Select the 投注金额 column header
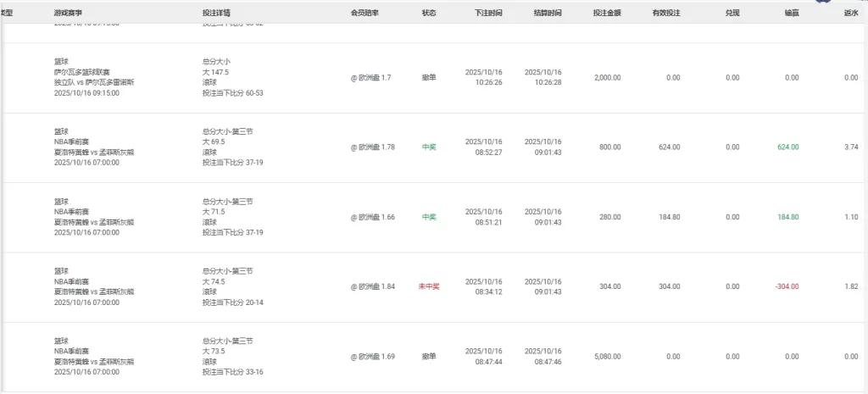The height and width of the screenshot is (394, 868). tap(607, 14)
